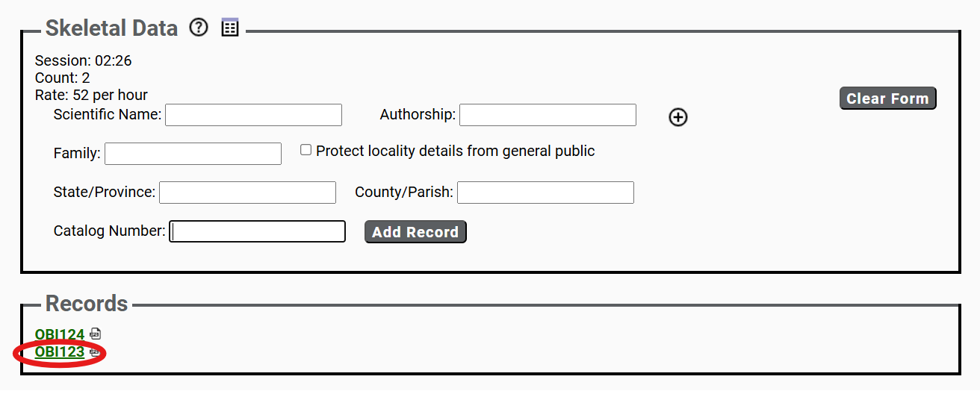
Task: Click the plus icon next to Authorship
Action: (677, 117)
